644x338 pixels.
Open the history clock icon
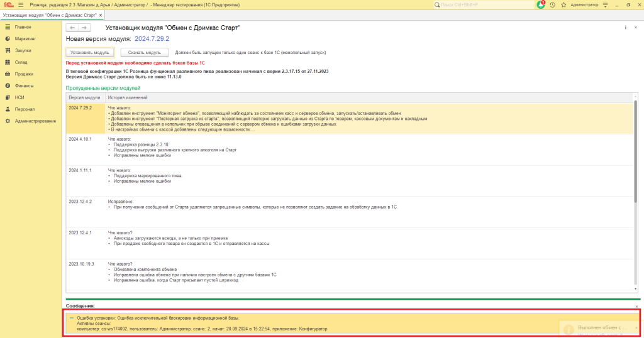[552, 4]
